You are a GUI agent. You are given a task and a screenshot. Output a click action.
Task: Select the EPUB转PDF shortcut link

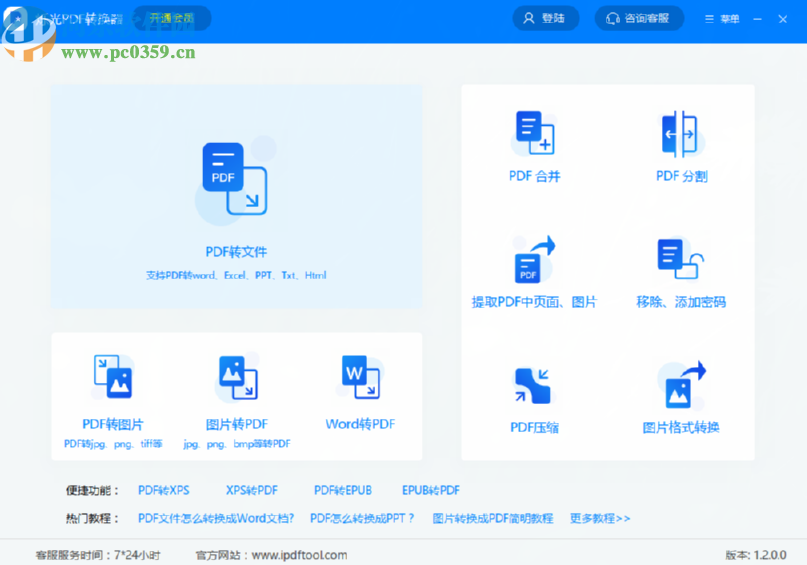coord(431,491)
